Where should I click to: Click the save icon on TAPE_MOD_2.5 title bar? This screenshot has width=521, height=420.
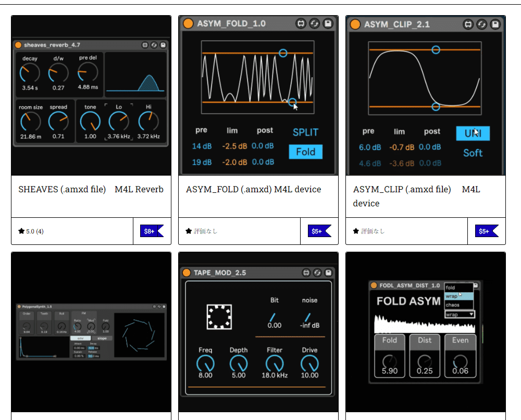click(x=328, y=273)
